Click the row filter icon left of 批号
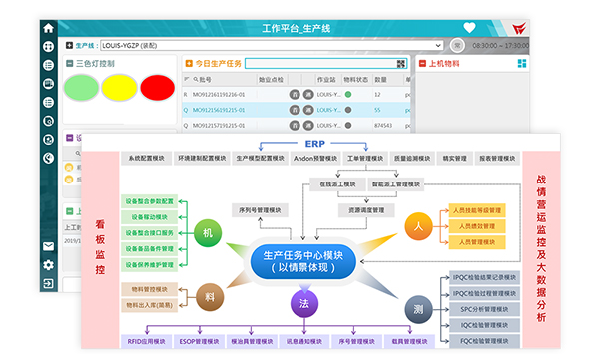599x364 pixels. [187, 79]
